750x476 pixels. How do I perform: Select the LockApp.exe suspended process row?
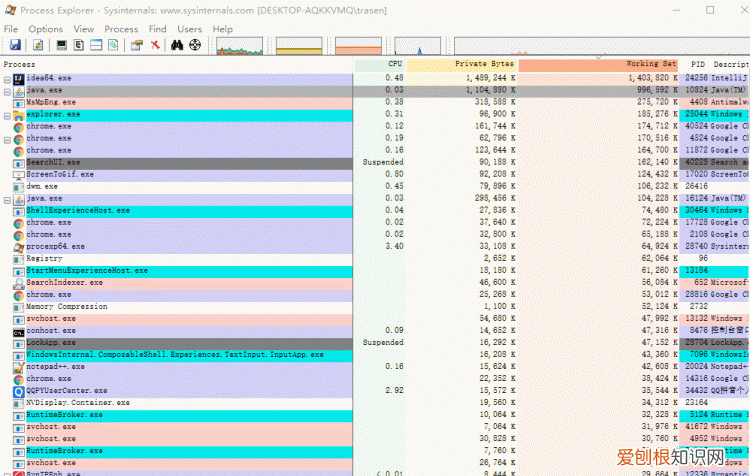375,343
